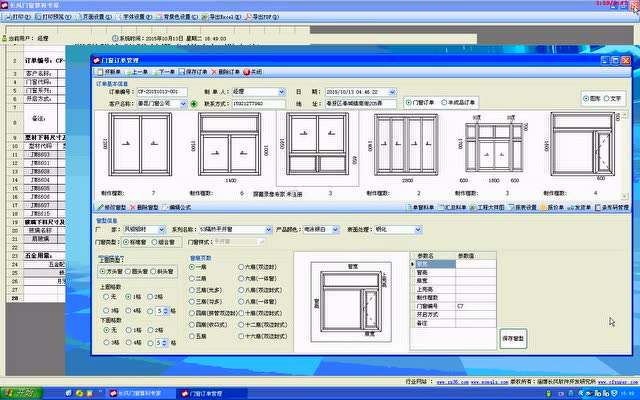This screenshot has width=640, height=400.
Task: Go to previous order with 上一单
Action: pyautogui.click(x=137, y=72)
